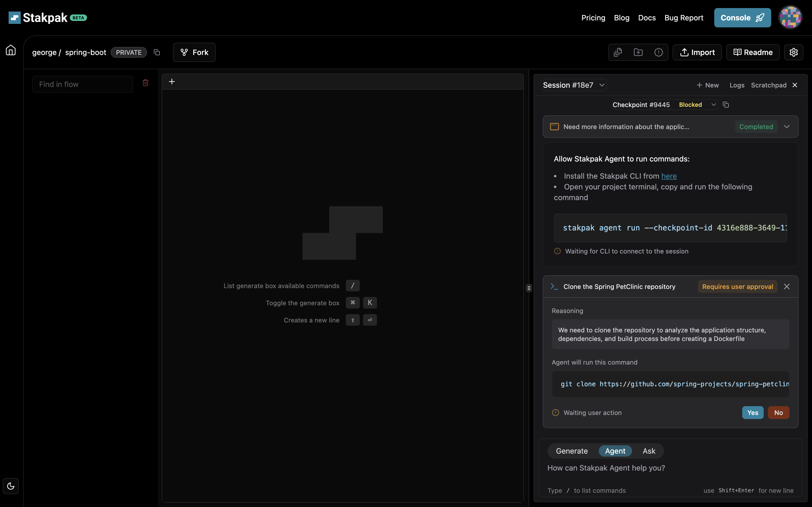Screen dimensions: 812x507
Task: Open the Checkpoint #9445 Blocked dropdown
Action: coord(664,105)
